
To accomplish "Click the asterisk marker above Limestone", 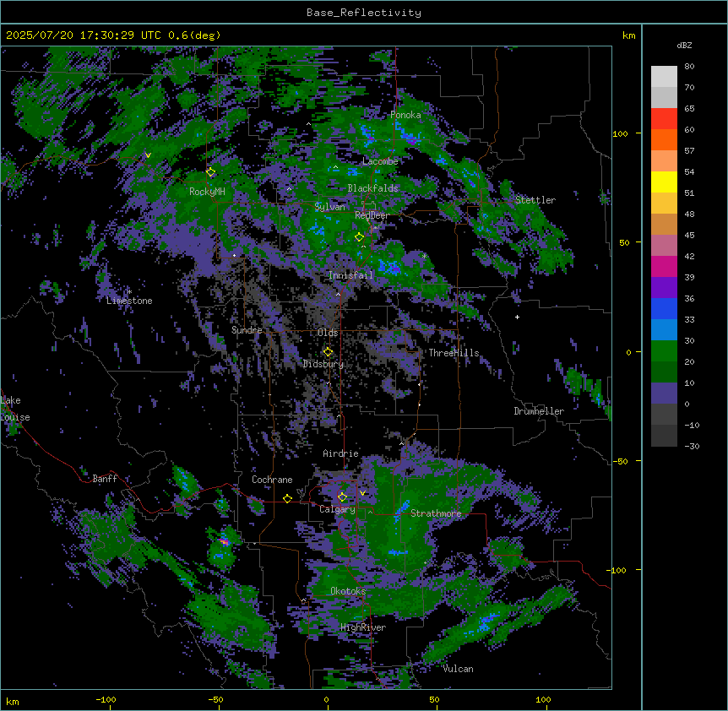I will [x=130, y=291].
